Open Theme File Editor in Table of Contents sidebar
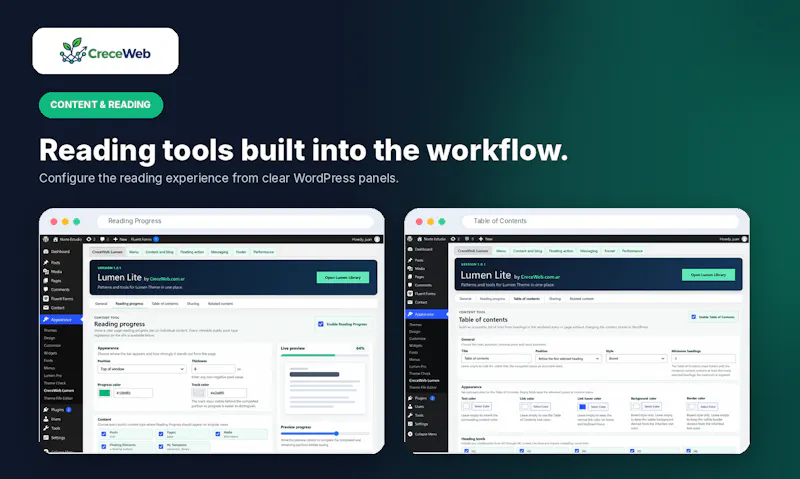 point(422,387)
